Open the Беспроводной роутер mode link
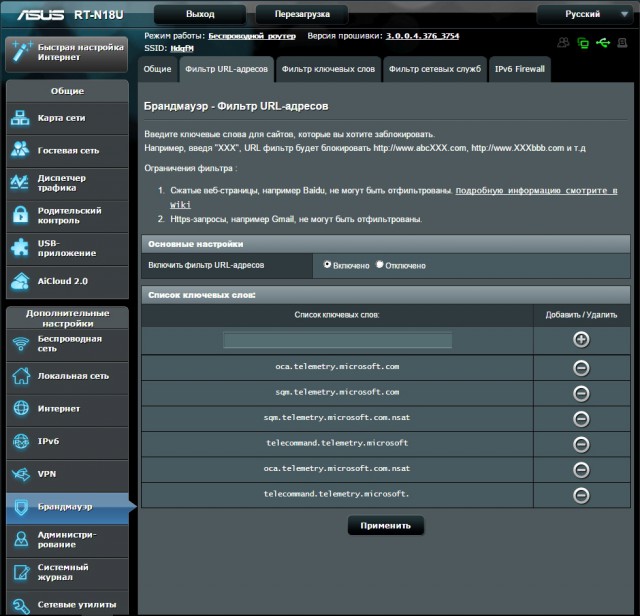The width and height of the screenshot is (640, 616). (252, 36)
